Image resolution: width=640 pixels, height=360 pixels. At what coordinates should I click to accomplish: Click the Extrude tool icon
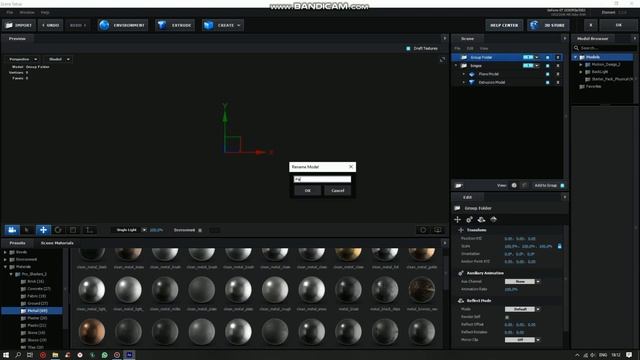click(x=162, y=25)
